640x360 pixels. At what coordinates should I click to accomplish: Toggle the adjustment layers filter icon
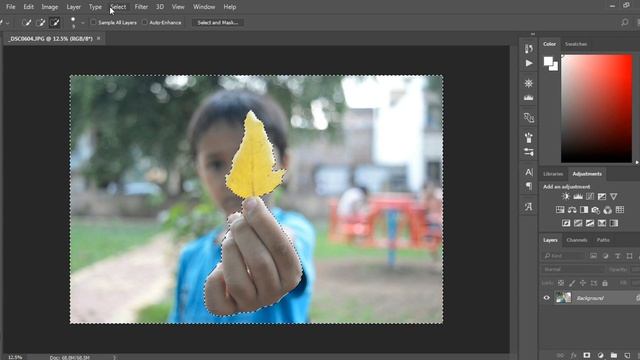[x=605, y=256]
